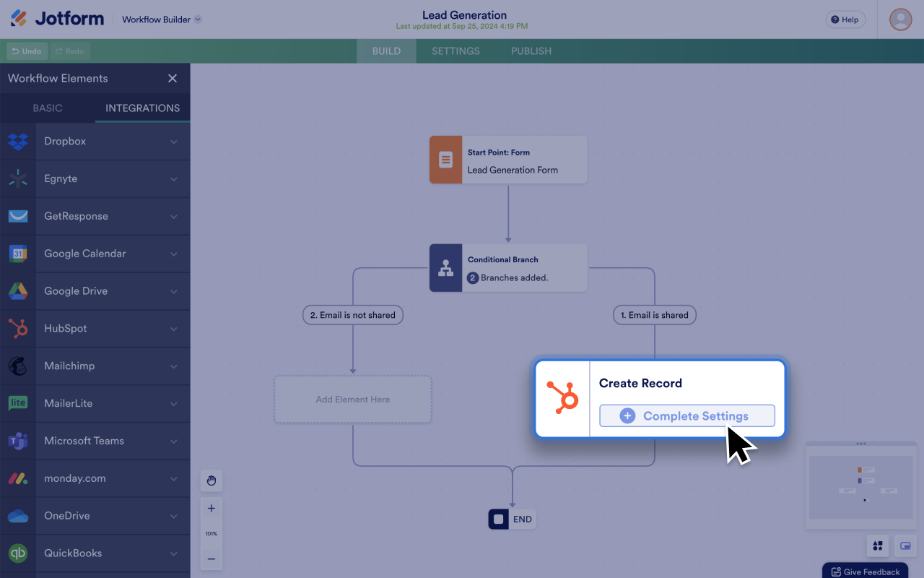The width and height of the screenshot is (924, 578).
Task: Expand the QuickBooks chevron
Action: point(174,553)
